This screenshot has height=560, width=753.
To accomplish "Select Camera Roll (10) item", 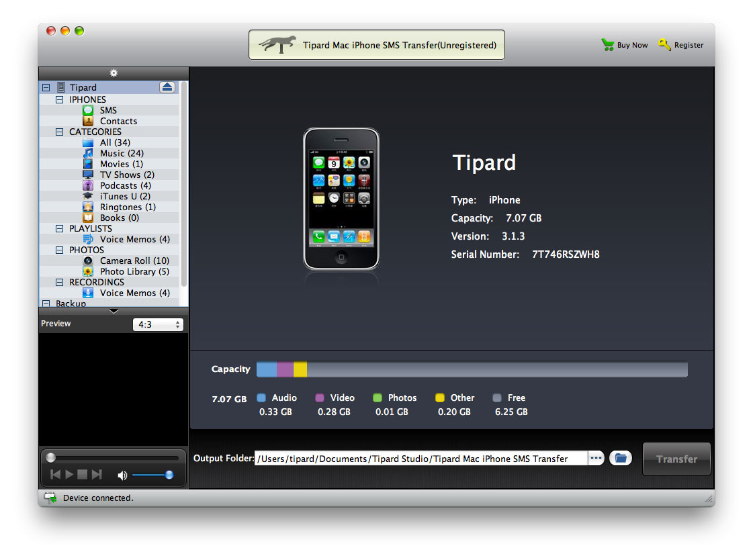I will coord(109,261).
